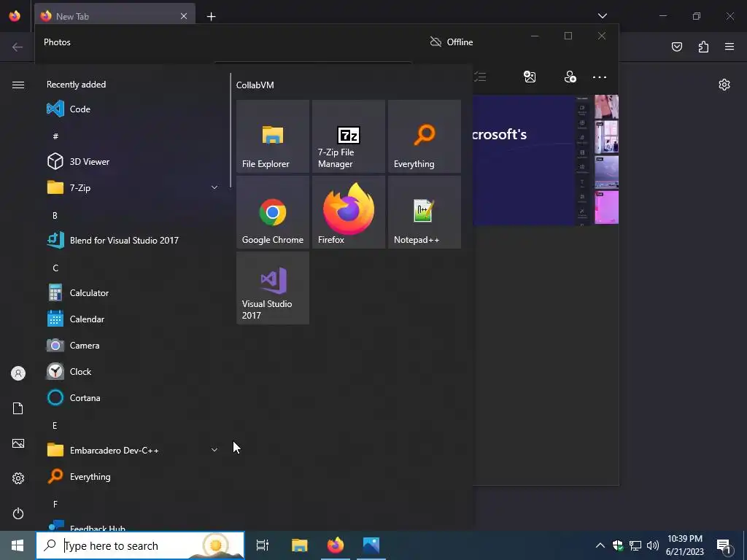This screenshot has height=560, width=747.
Task: Select top pink thumbnail in Photos
Action: (x=606, y=106)
